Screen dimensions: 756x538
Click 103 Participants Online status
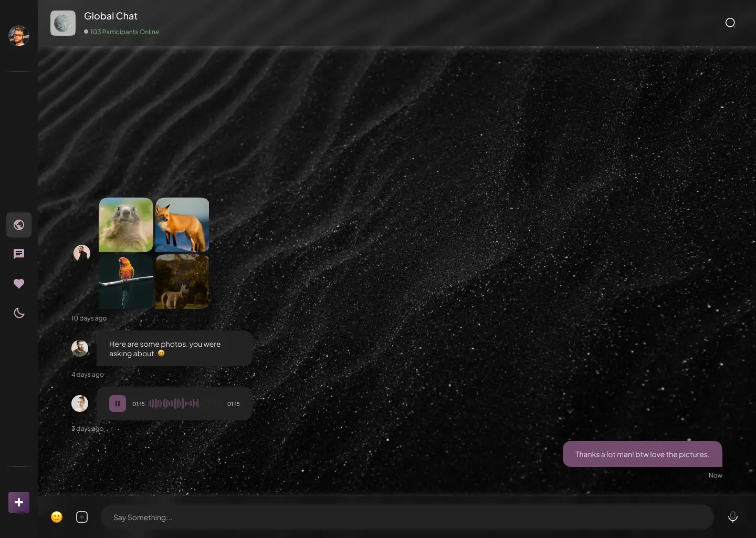[121, 32]
